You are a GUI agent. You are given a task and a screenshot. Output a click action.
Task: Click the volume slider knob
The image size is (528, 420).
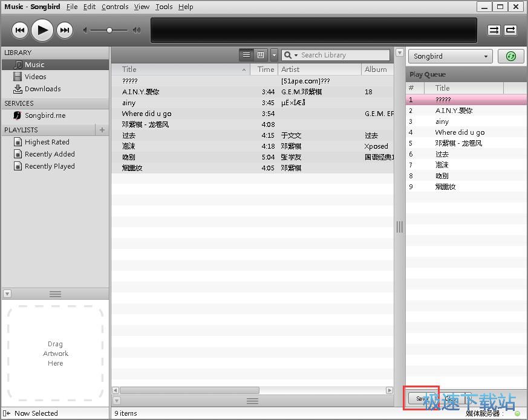(x=109, y=30)
